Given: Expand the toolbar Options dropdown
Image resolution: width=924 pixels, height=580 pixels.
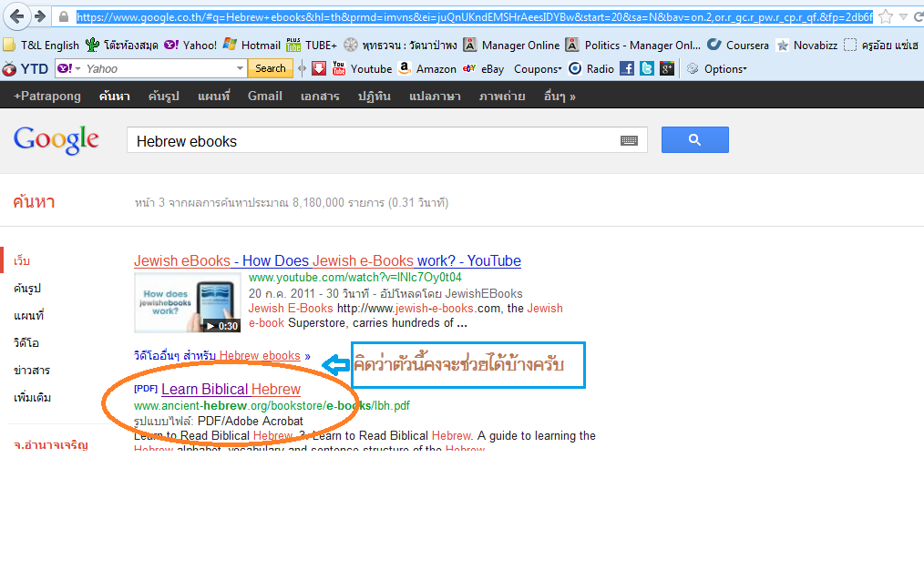Looking at the screenshot, I should (716, 69).
